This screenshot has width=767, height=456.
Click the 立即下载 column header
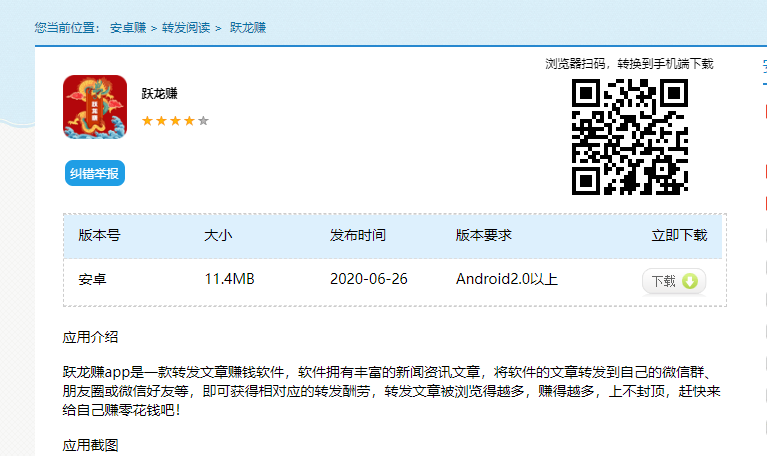tap(679, 235)
